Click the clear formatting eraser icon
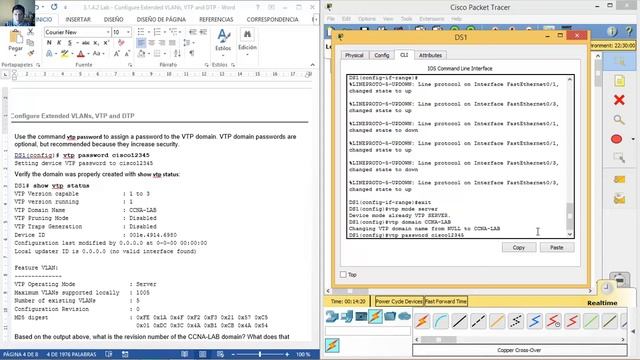The width and height of the screenshot is (640, 360). click(121, 43)
